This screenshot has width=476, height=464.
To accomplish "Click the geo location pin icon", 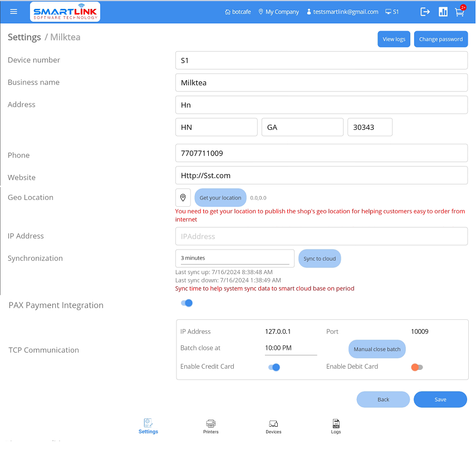I will [x=183, y=198].
